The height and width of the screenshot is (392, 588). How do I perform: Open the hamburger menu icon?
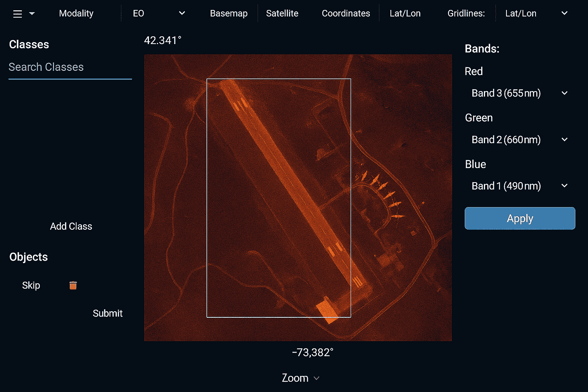pyautogui.click(x=18, y=14)
